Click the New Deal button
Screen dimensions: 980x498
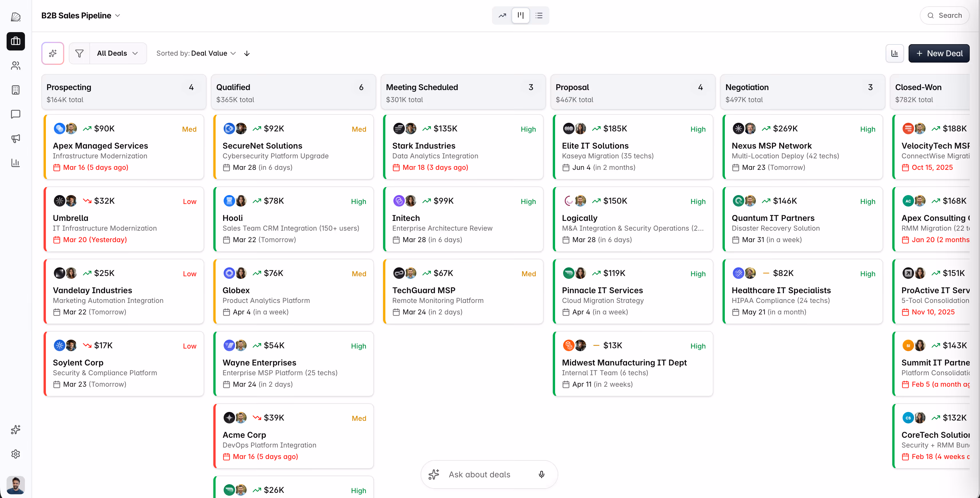click(938, 53)
